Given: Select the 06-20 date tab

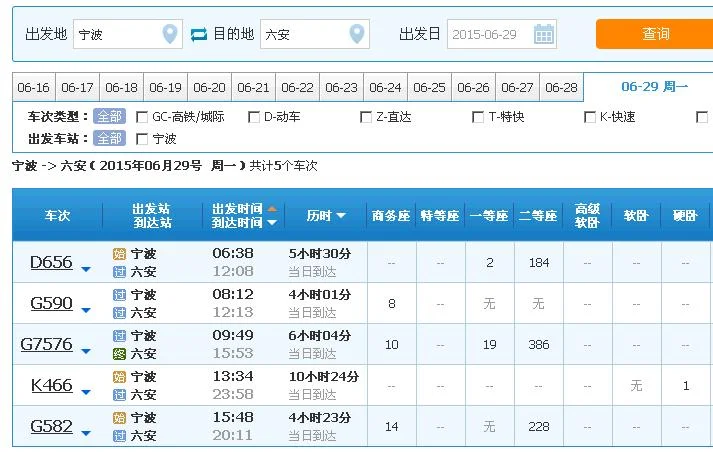Looking at the screenshot, I should pos(209,87).
